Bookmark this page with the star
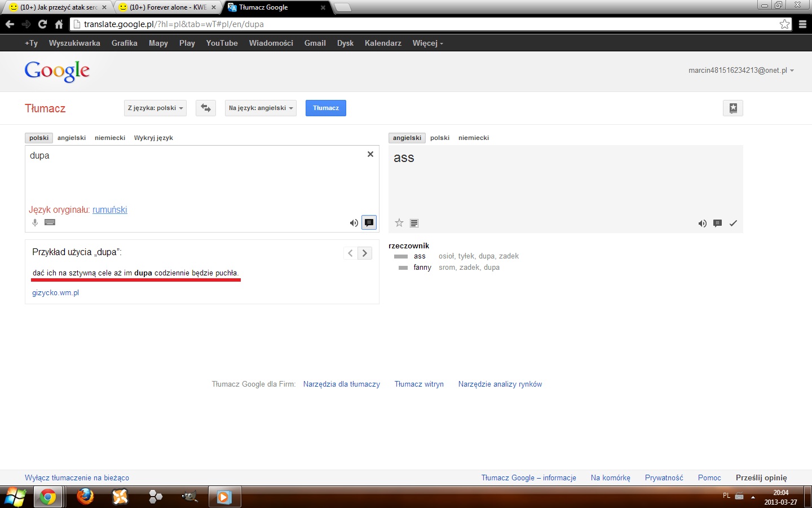This screenshot has width=812, height=508. tap(784, 24)
